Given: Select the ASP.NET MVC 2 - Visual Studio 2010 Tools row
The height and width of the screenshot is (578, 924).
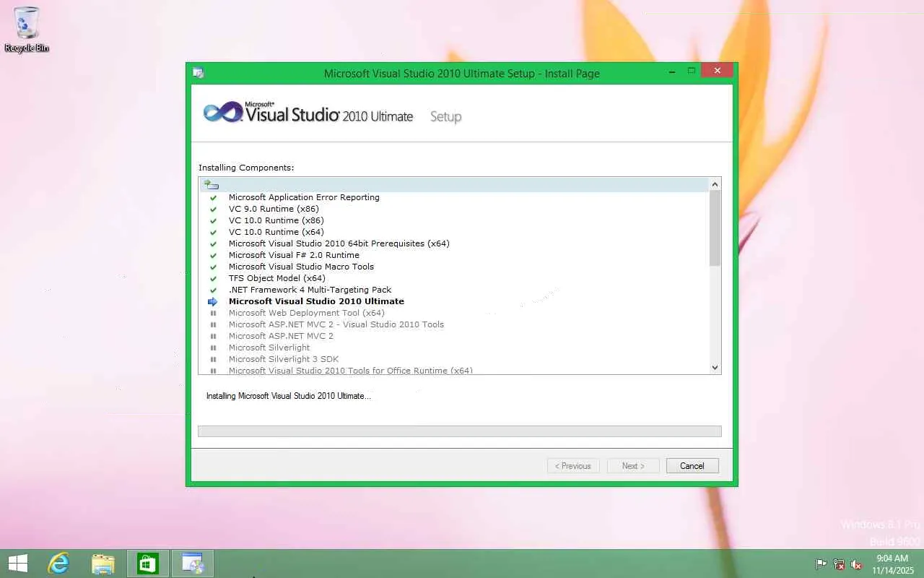Looking at the screenshot, I should pyautogui.click(x=454, y=324).
